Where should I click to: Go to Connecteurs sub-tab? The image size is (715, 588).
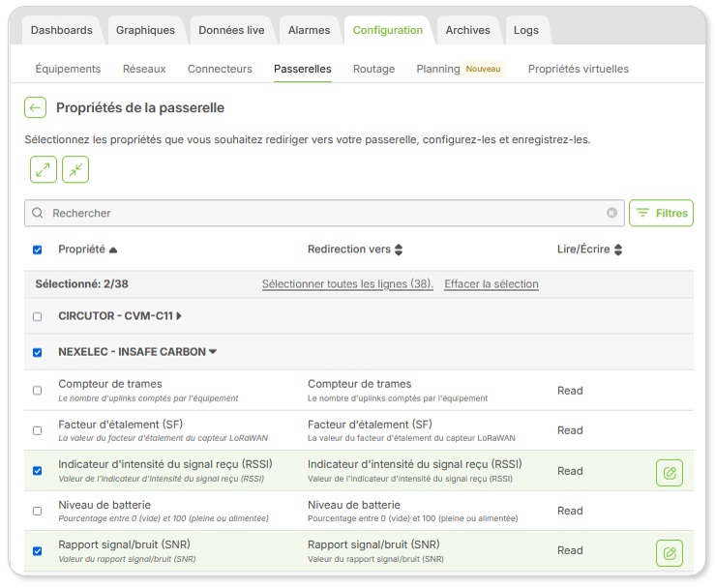point(220,69)
